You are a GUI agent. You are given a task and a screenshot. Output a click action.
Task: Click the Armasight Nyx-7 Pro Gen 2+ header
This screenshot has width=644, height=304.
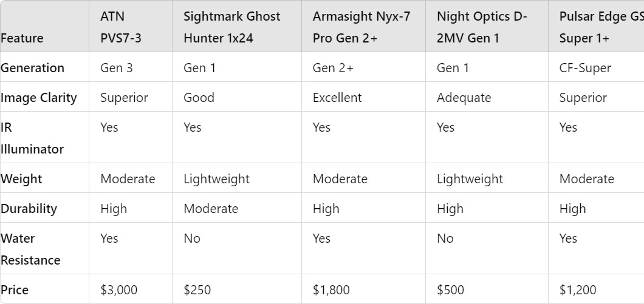point(363,26)
